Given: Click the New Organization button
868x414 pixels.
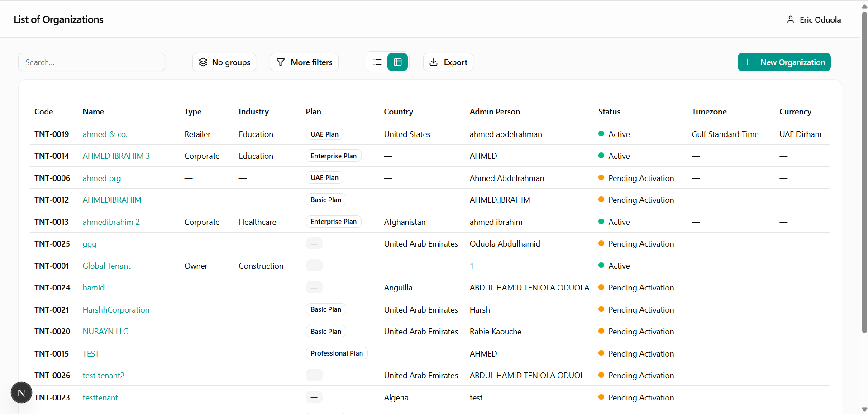Looking at the screenshot, I should (784, 62).
